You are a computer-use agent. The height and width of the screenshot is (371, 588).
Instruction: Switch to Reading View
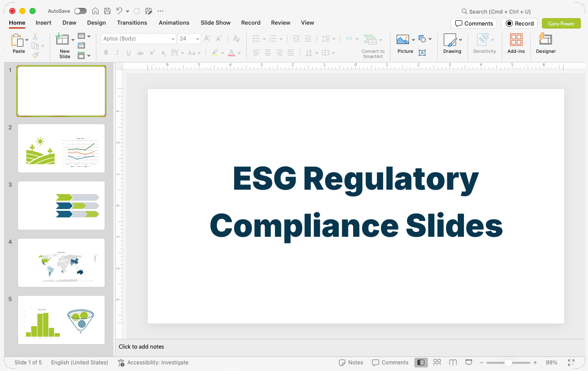(453, 363)
